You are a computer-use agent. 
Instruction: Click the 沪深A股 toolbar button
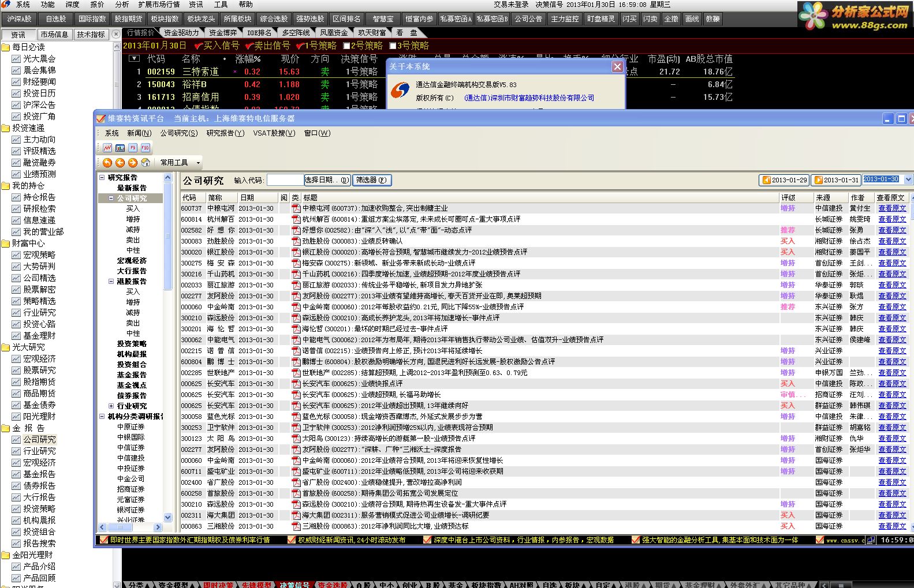click(x=19, y=19)
